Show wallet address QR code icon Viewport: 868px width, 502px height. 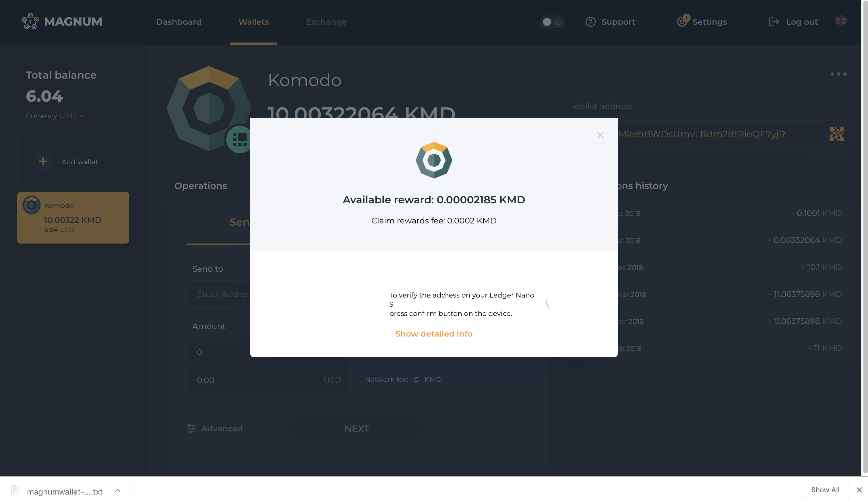coord(836,134)
